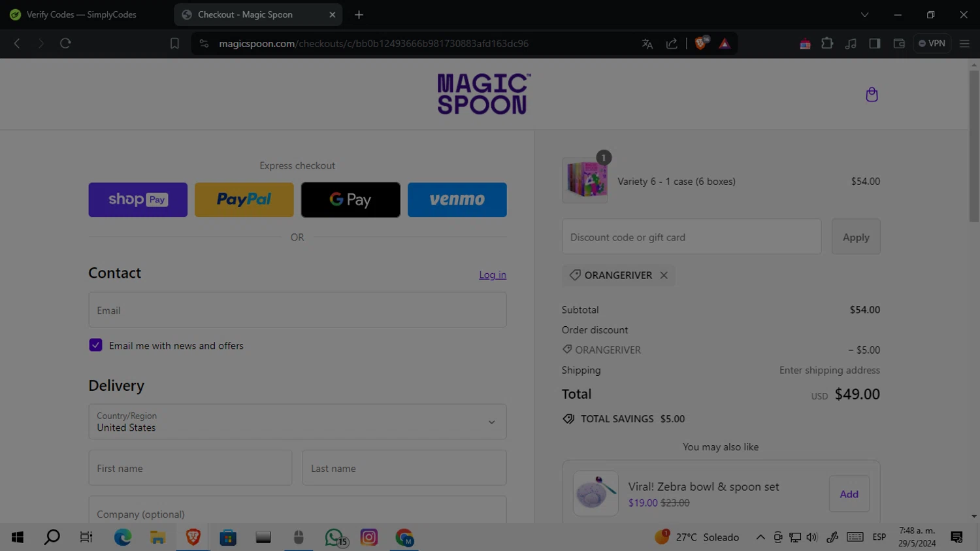Click the Magic Spoon logo
Image resolution: width=980 pixels, height=551 pixels.
coord(483,94)
